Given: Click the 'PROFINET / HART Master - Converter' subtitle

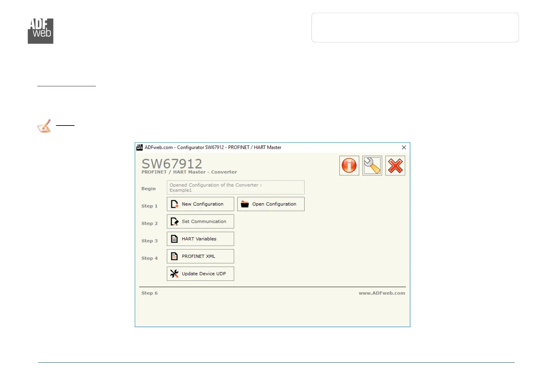Looking at the screenshot, I should coord(189,172).
